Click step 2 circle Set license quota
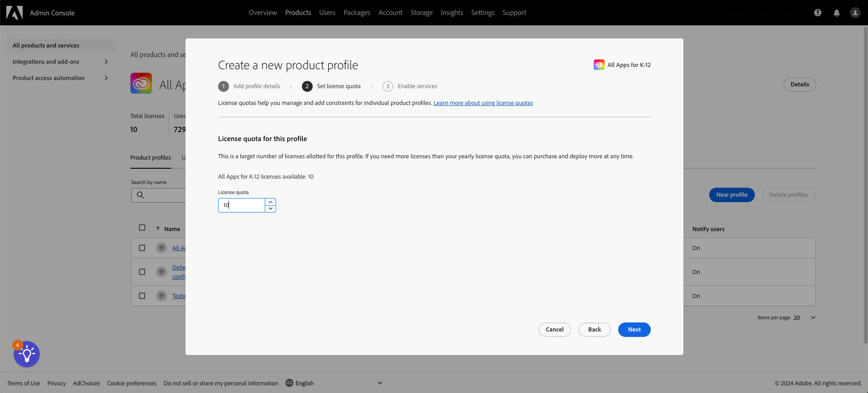This screenshot has width=868, height=393. [x=307, y=86]
